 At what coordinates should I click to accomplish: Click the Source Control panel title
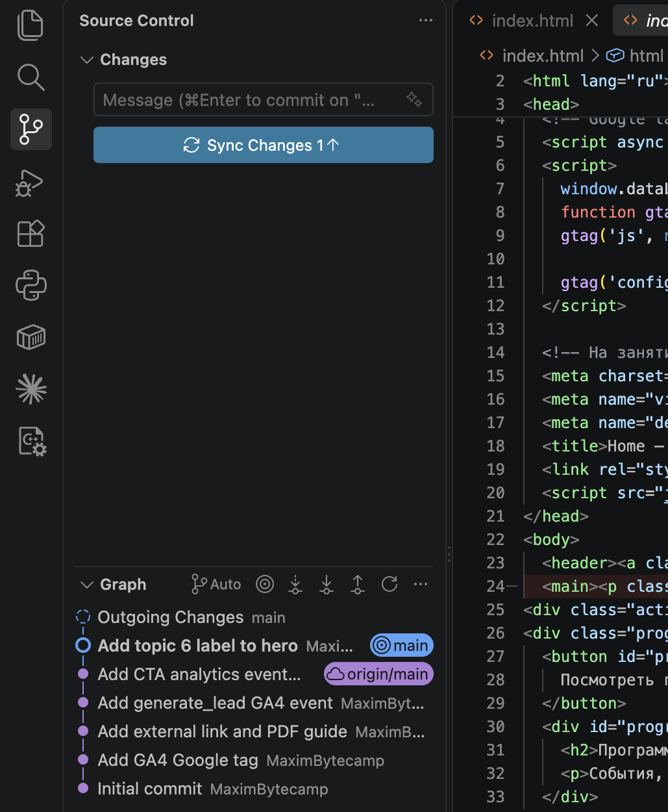[136, 21]
